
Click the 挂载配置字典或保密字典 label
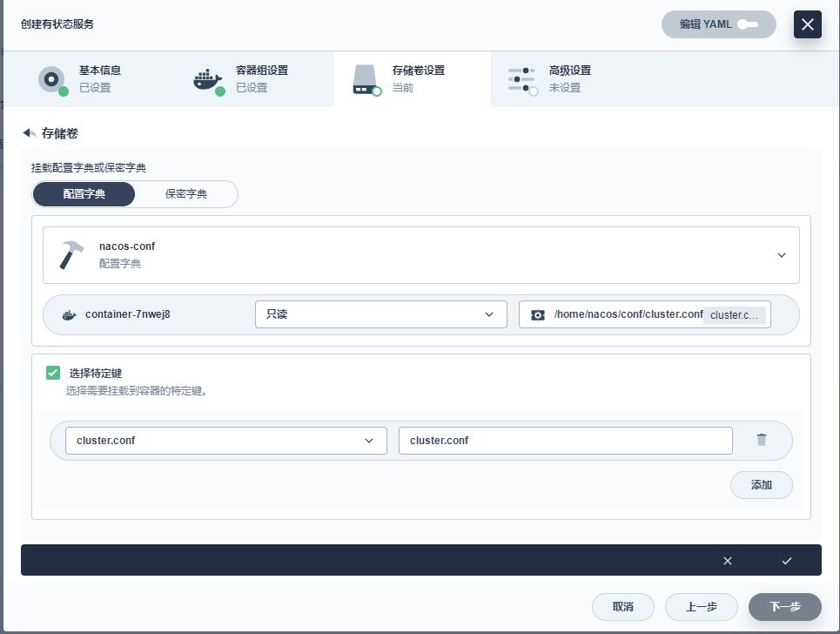click(x=89, y=168)
